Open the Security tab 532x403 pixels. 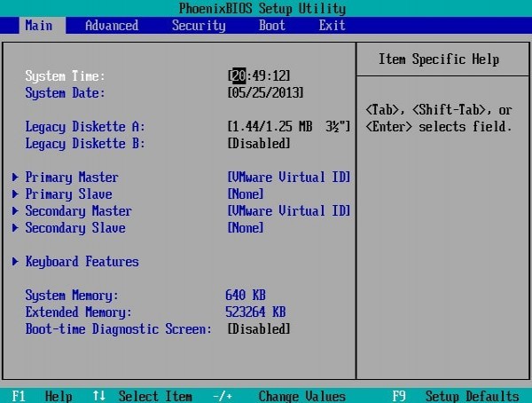(x=199, y=26)
